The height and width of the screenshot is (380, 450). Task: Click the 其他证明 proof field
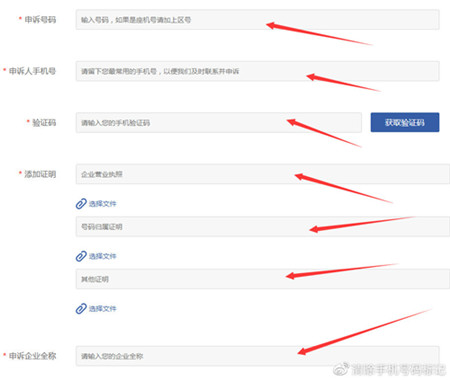(x=263, y=279)
